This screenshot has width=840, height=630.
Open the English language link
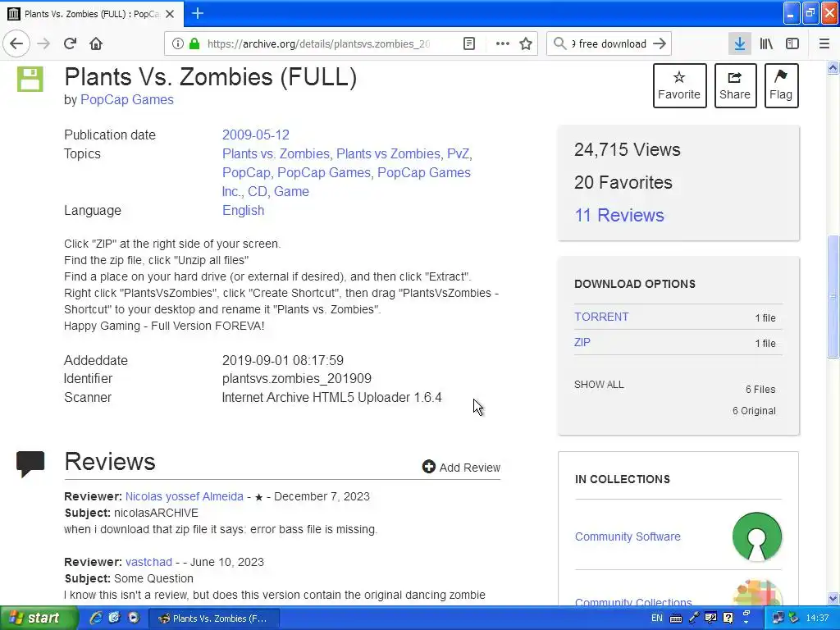pyautogui.click(x=243, y=210)
